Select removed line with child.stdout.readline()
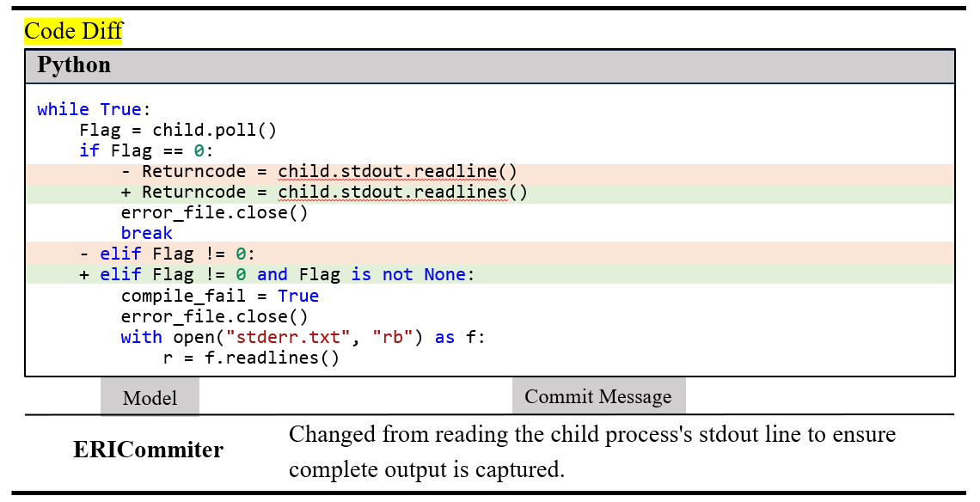 coord(319,171)
